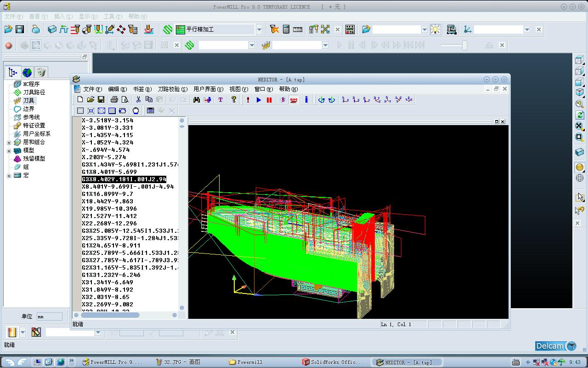Open the toolpath dropdown in second toolbar
The image size is (588, 368).
(252, 45)
